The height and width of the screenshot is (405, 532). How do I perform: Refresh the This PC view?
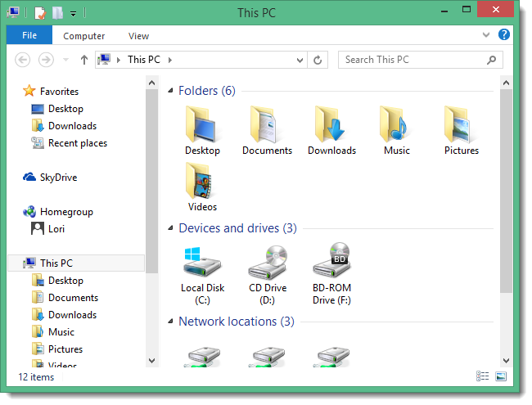click(x=318, y=60)
